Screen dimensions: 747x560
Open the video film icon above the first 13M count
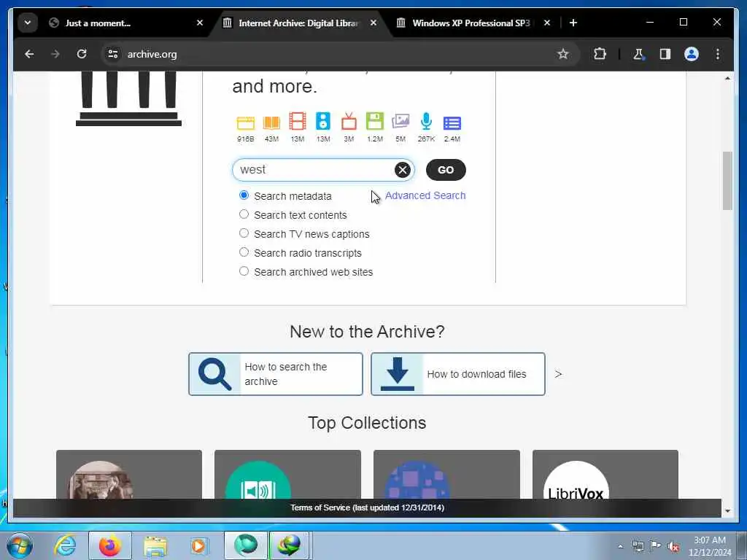point(298,122)
